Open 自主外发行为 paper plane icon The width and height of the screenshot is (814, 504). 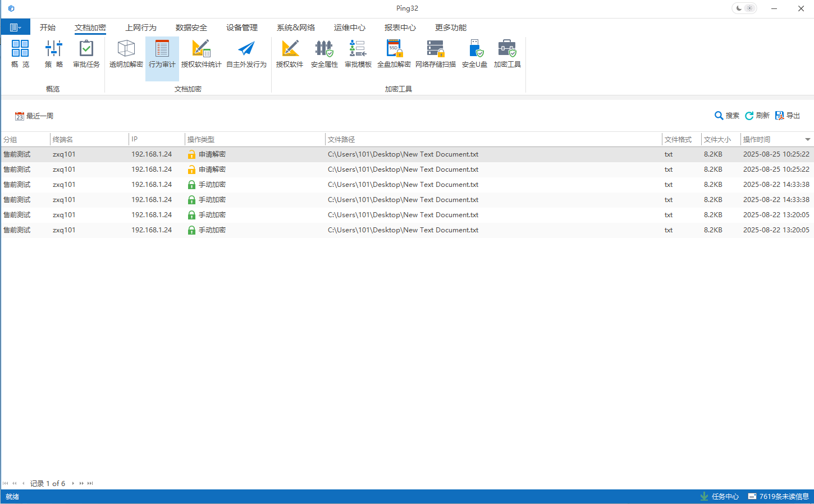246,54
